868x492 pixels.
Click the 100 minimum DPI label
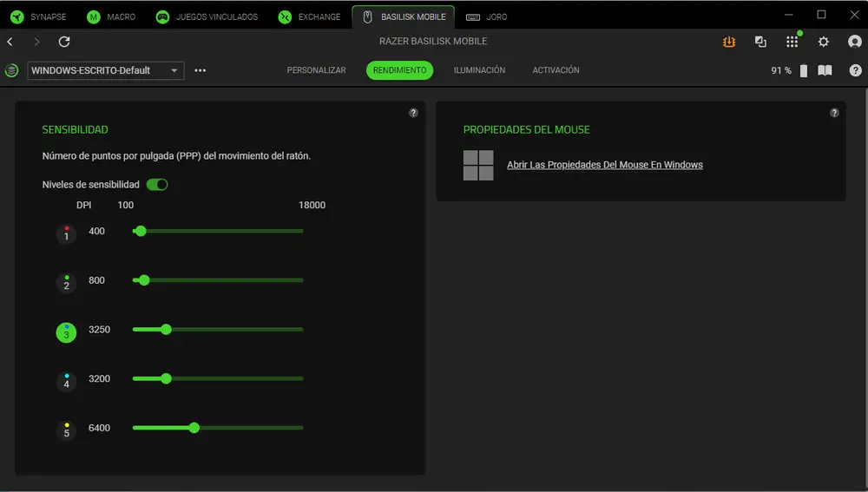(126, 206)
